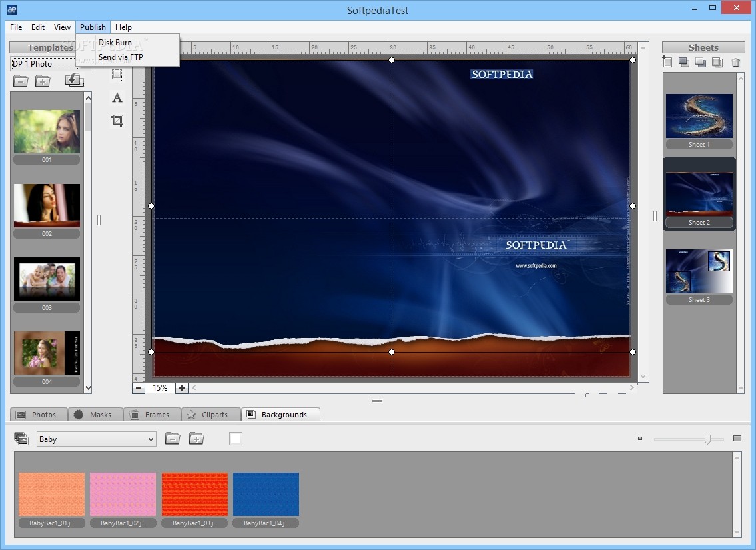Image resolution: width=756 pixels, height=550 pixels.
Task: Click the large thumbnail size icon
Action: [737, 439]
